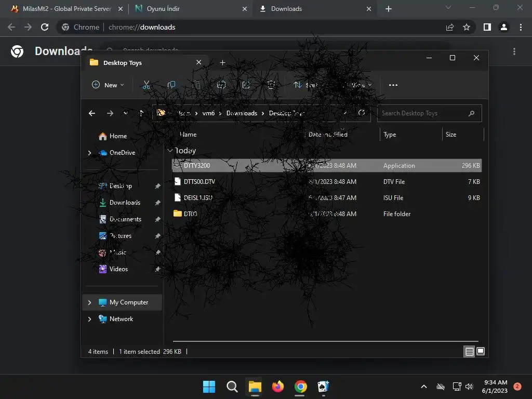532x399 pixels.
Task: Expand the OneDrive tree node
Action: coord(89,153)
